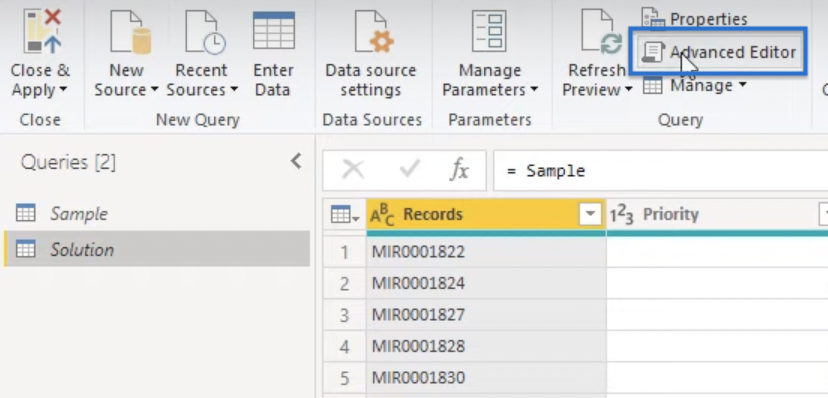Select cell MIR0001827

click(486, 315)
